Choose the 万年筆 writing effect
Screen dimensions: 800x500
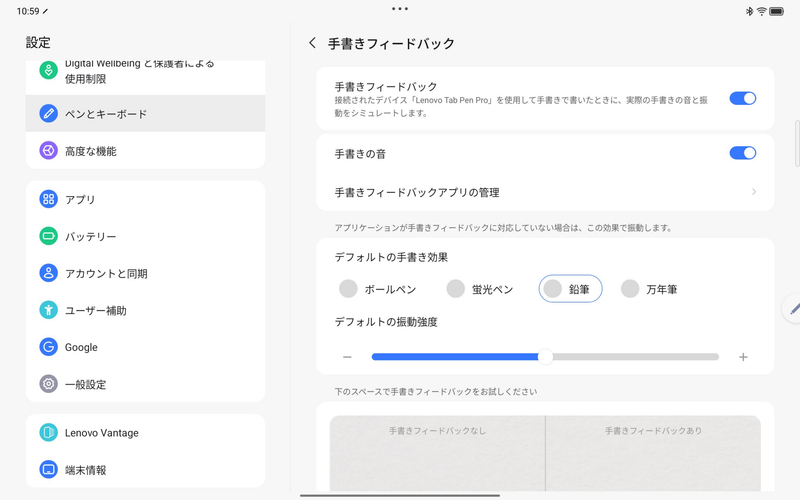tap(630, 289)
